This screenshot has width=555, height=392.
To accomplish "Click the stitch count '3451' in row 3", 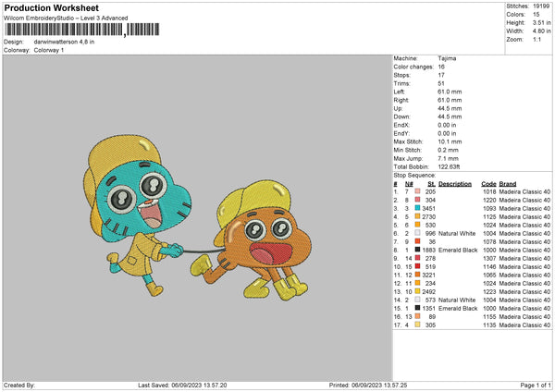I will (x=428, y=208).
